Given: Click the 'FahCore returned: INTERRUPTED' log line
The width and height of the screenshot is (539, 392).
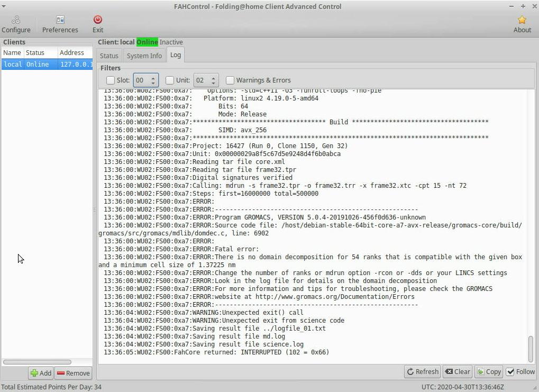Looking at the screenshot, I should click(x=216, y=352).
